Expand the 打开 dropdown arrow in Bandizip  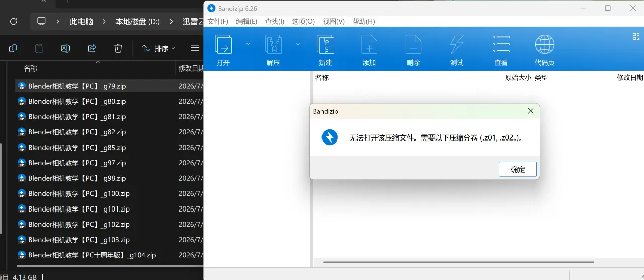click(x=248, y=44)
